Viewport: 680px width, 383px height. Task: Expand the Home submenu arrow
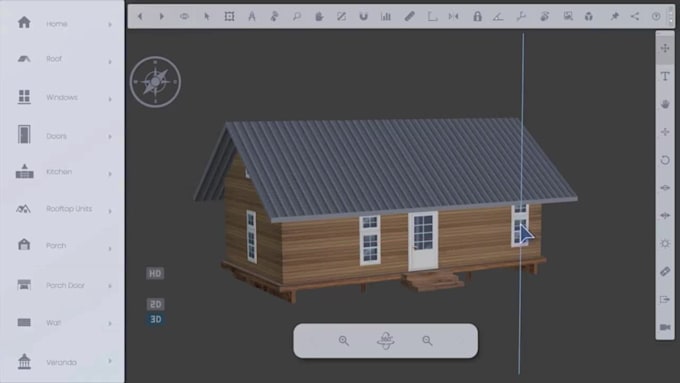[110, 25]
